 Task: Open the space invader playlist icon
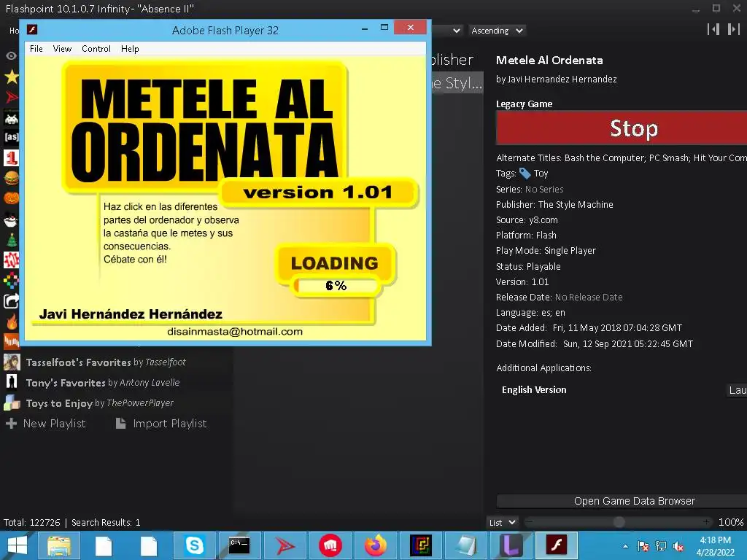point(12,117)
